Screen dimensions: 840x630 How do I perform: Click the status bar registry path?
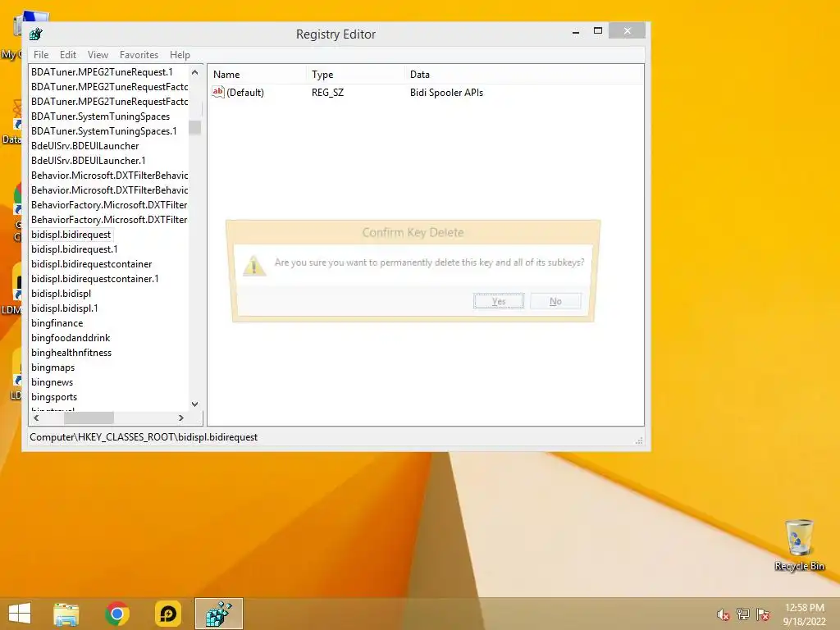pos(144,437)
